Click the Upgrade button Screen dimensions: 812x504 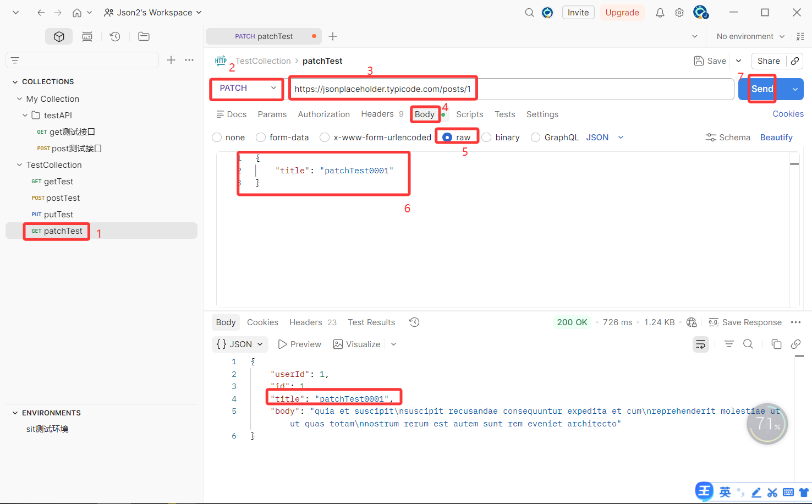[622, 12]
